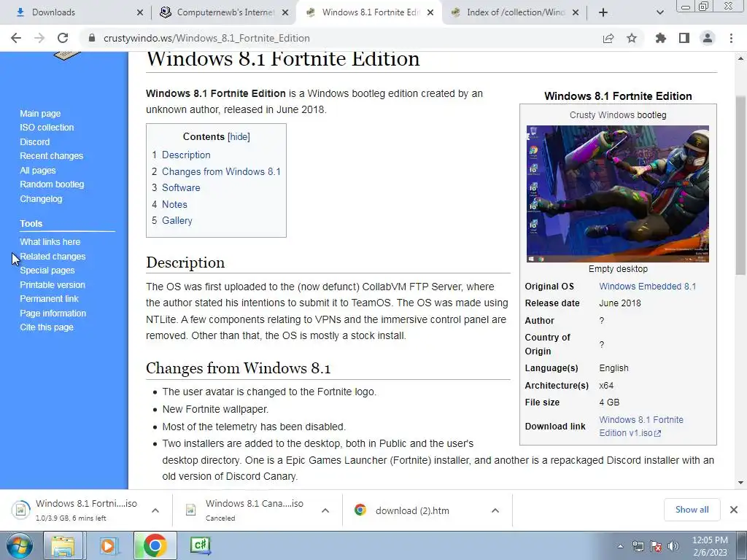The width and height of the screenshot is (747, 560).
Task: Open What links here tool
Action: click(x=50, y=242)
